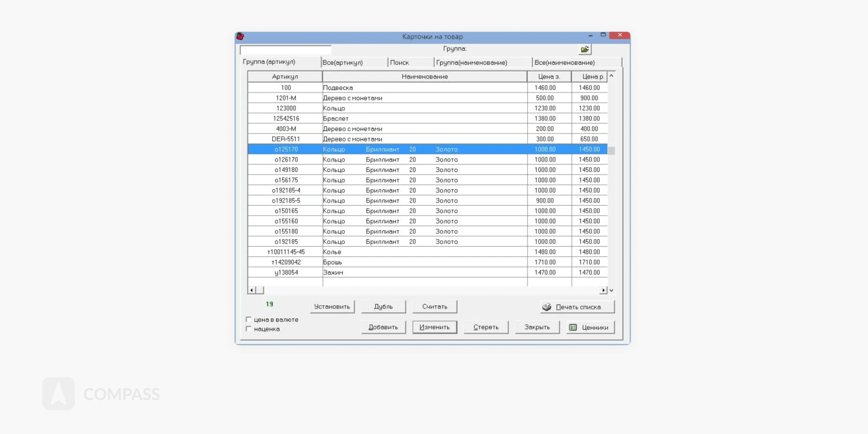Click the Изменить button
This screenshot has width=868, height=434.
pyautogui.click(x=434, y=327)
